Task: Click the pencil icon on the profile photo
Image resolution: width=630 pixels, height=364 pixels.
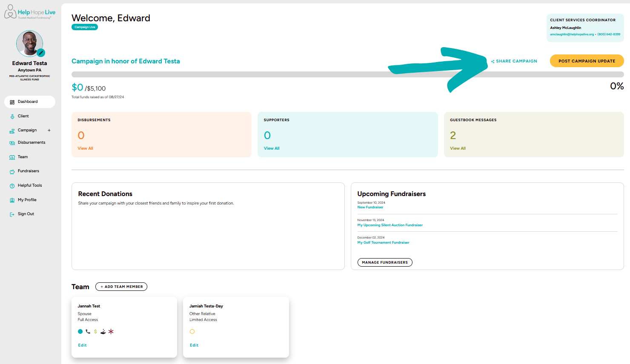Action: (x=40, y=53)
